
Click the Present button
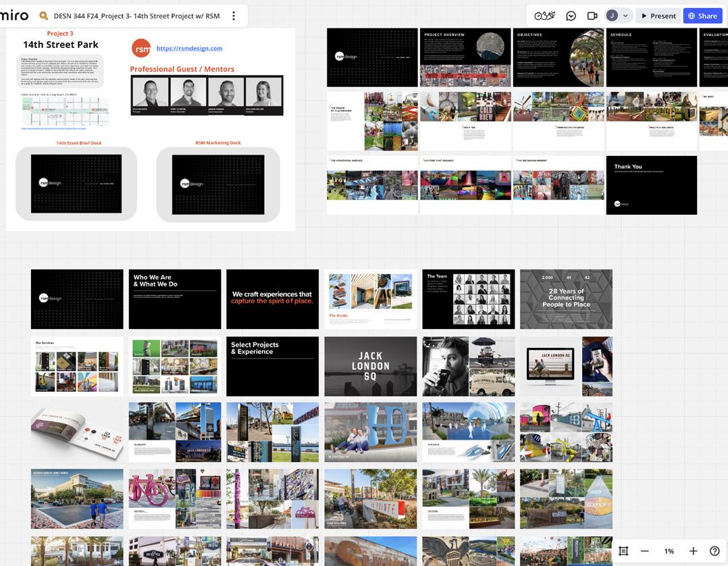click(658, 16)
